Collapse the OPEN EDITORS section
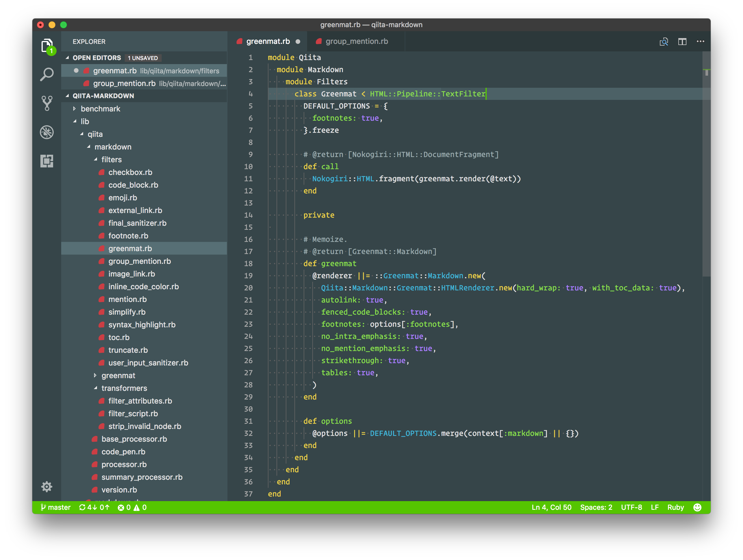This screenshot has height=560, width=743. [96, 58]
